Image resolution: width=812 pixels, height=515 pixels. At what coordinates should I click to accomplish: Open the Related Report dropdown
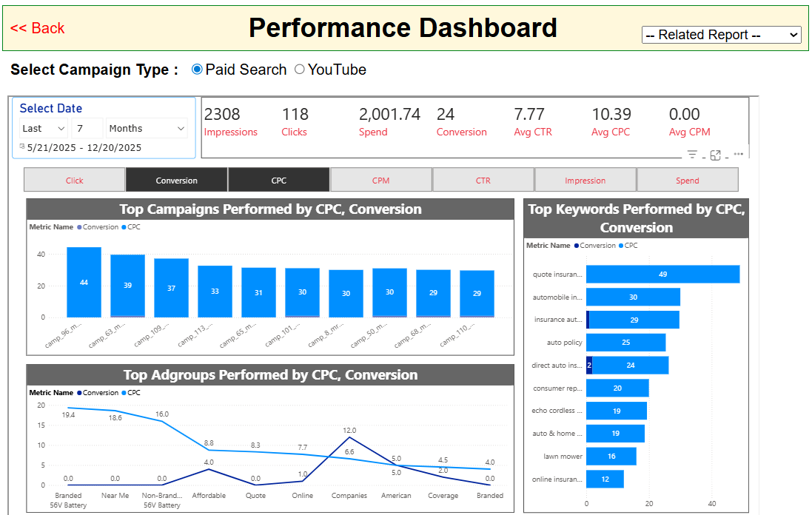721,35
